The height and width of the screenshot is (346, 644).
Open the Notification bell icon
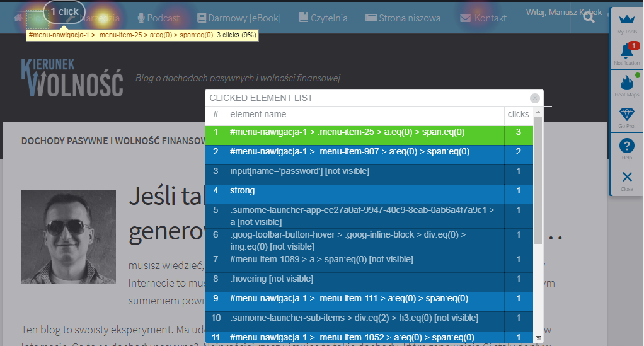point(626,54)
